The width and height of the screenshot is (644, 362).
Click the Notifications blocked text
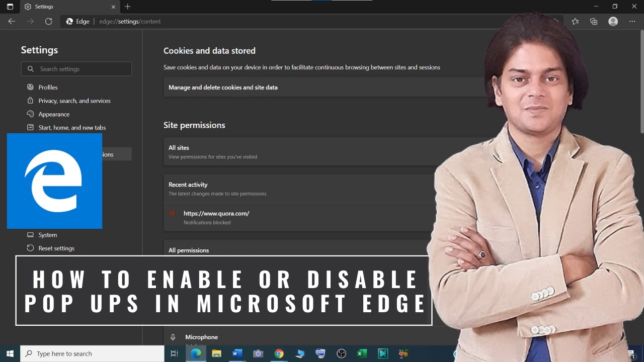pyautogui.click(x=207, y=222)
